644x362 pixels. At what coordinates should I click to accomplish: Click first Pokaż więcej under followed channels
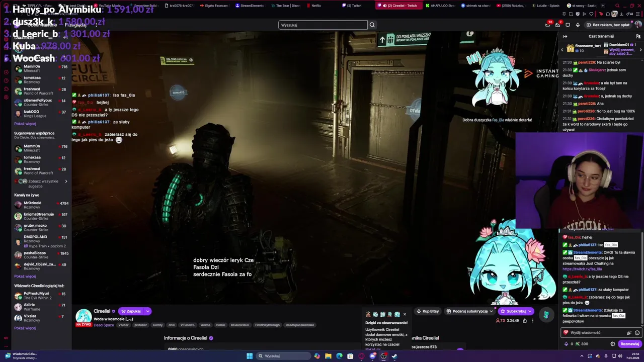(25, 124)
